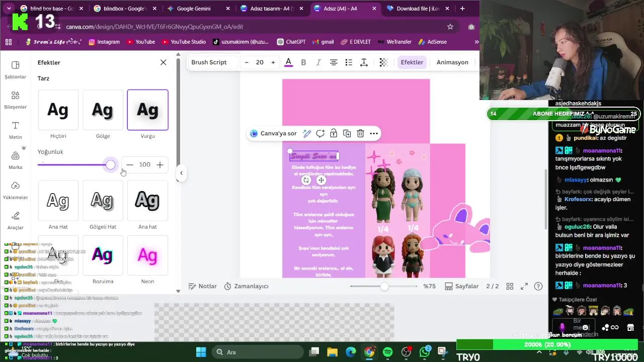Click the Yoğunluk value field 100
The image size is (644, 362).
pyautogui.click(x=145, y=165)
